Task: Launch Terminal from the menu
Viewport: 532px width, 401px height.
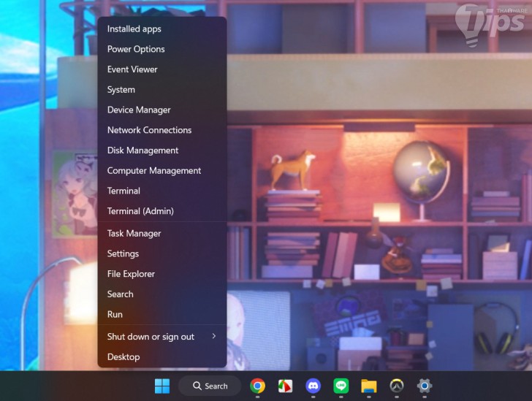Action: [x=162, y=191]
